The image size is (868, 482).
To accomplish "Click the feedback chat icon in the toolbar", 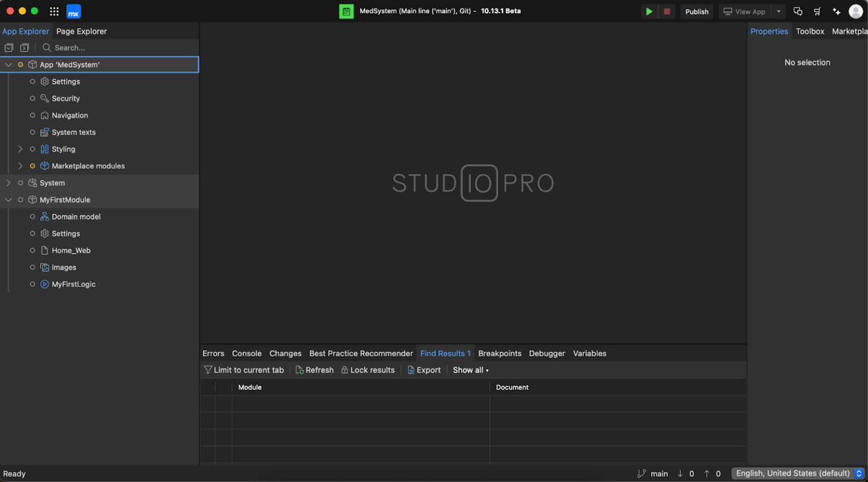I will click(797, 11).
